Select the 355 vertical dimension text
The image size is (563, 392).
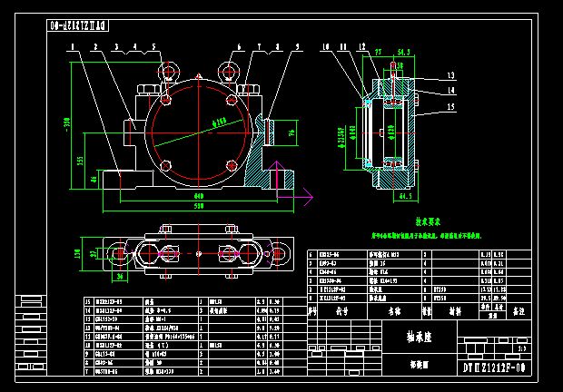[x=81, y=161]
